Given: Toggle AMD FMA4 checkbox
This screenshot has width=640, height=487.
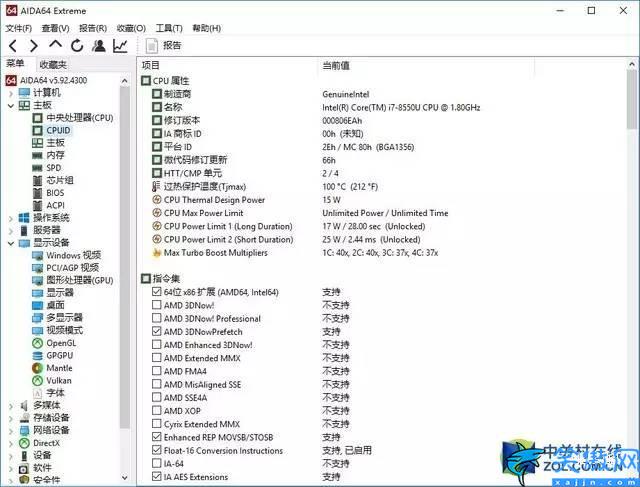Looking at the screenshot, I should tap(156, 371).
